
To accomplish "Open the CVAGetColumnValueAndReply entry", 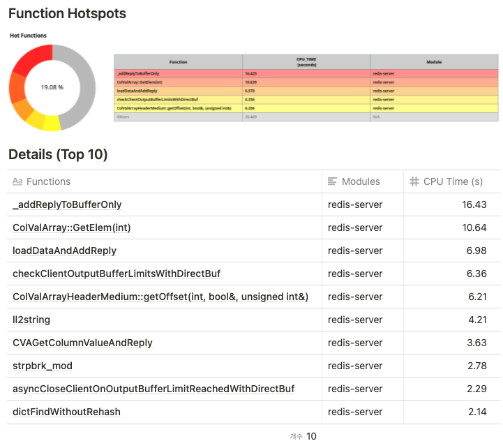I will [82, 343].
